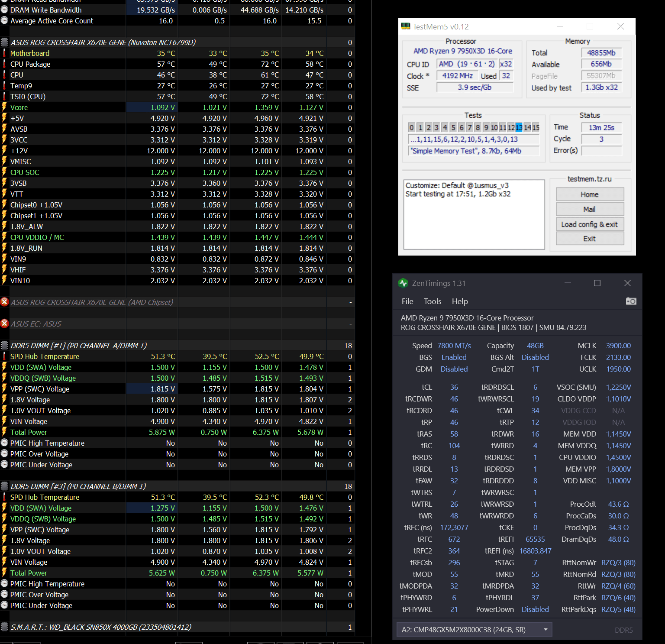665x644 pixels.
Task: Click the MEM VDD value 1,1450V
Action: pyautogui.click(x=618, y=434)
